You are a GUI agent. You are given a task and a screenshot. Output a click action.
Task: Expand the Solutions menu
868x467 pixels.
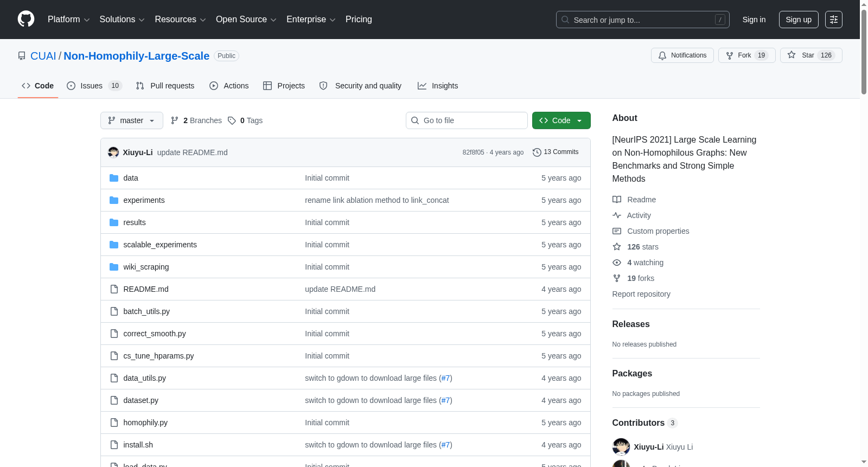pyautogui.click(x=122, y=20)
